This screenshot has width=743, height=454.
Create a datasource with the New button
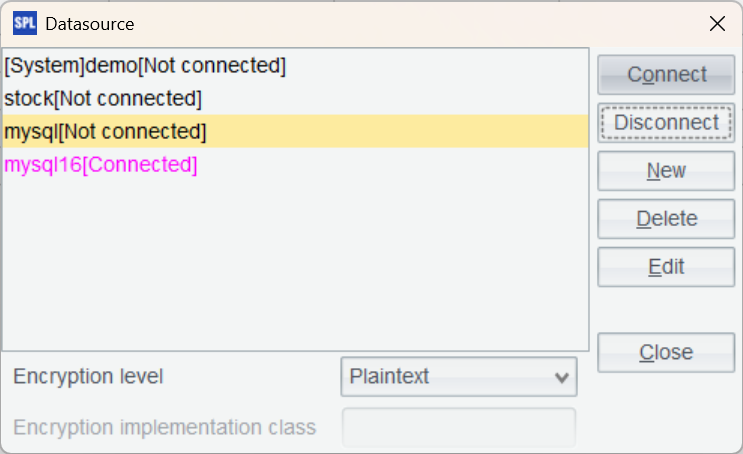pos(666,171)
